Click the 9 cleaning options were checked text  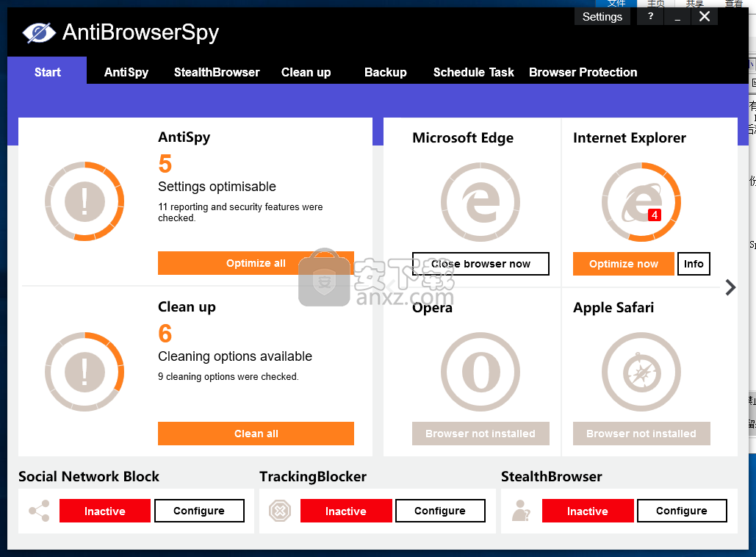[228, 377]
